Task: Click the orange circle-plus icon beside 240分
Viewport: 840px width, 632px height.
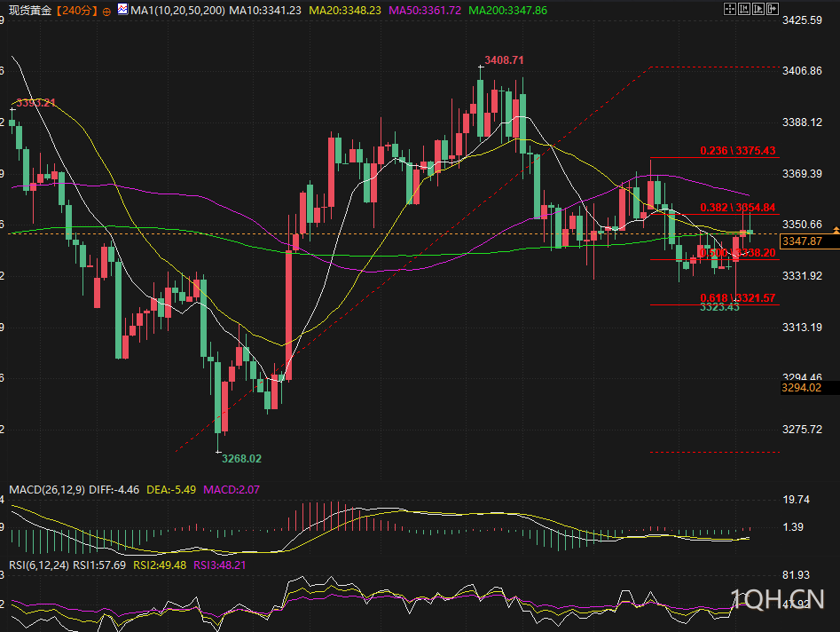Action: [x=106, y=12]
